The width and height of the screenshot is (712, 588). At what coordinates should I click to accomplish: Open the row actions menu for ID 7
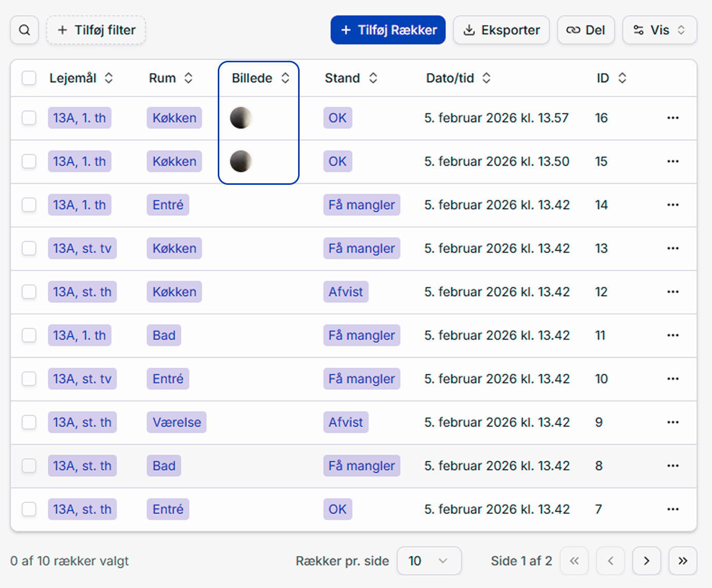(673, 509)
